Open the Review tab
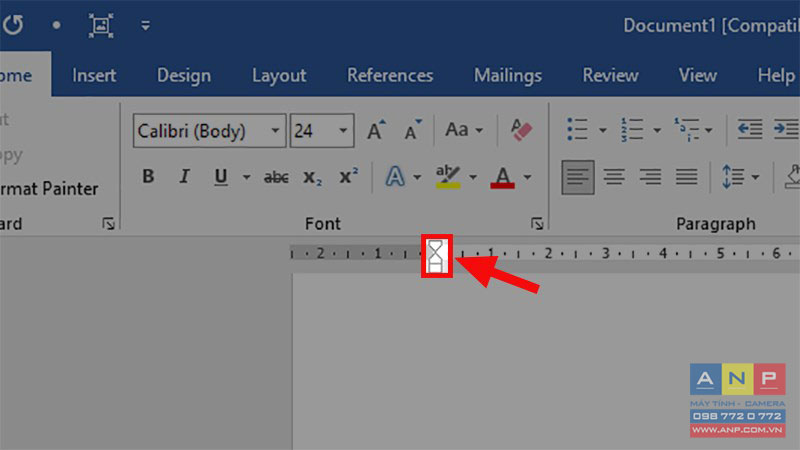The height and width of the screenshot is (450, 800). click(610, 76)
